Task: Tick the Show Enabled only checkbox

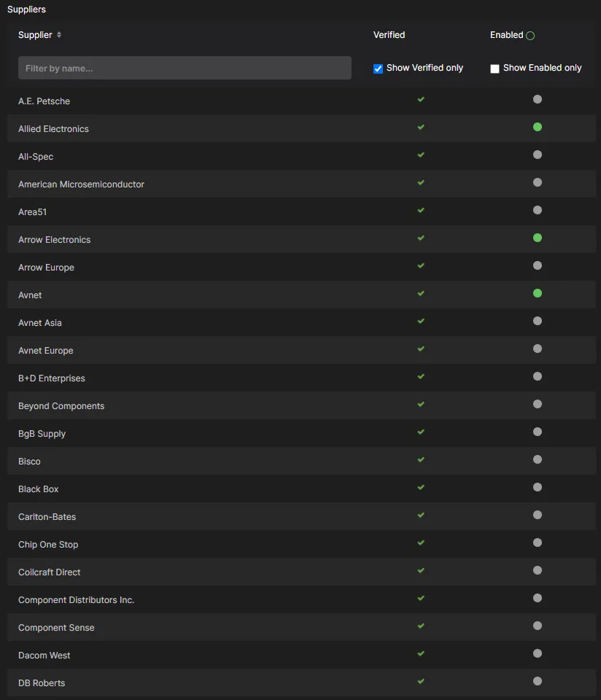Action: (x=495, y=69)
